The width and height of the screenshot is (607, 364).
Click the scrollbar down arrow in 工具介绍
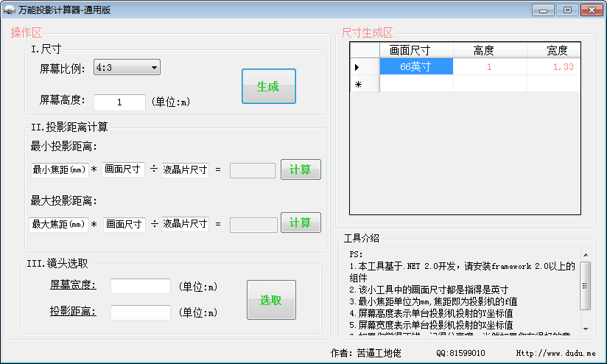pos(586,329)
